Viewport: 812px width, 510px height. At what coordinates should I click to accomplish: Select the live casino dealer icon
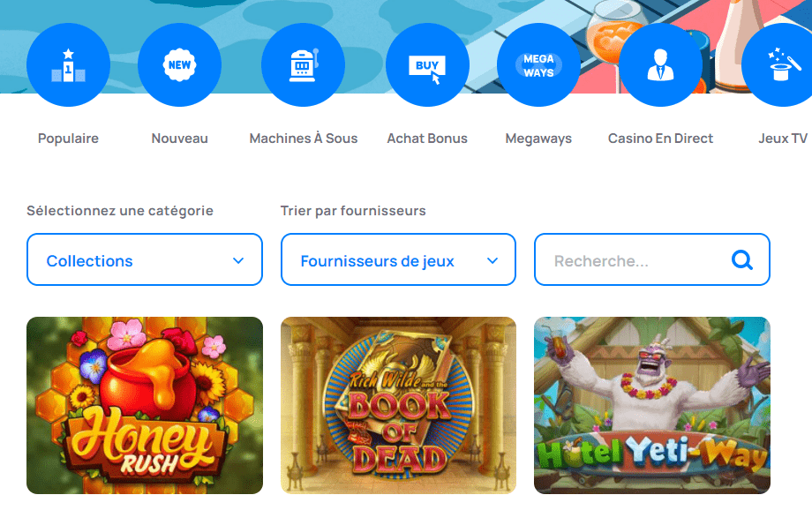(x=661, y=64)
